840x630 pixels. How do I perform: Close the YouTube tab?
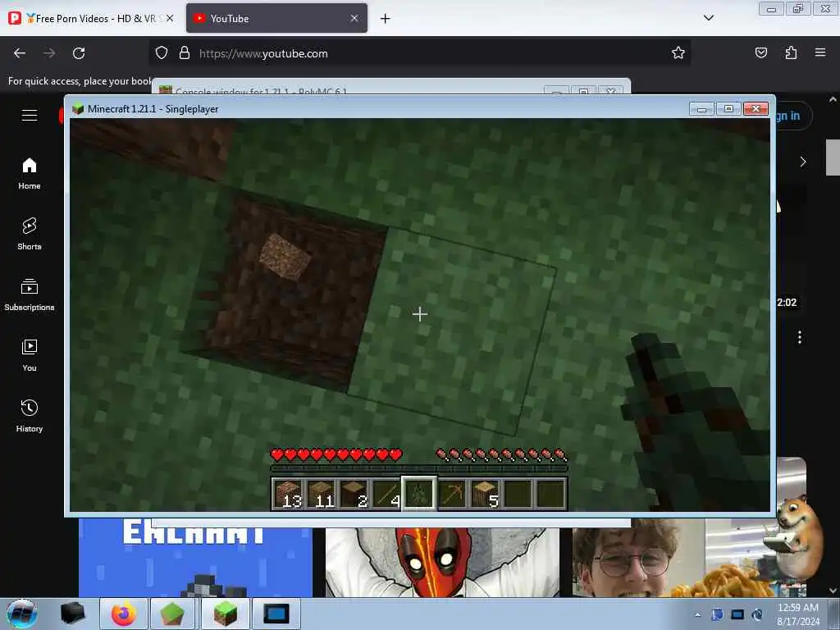[x=354, y=18]
